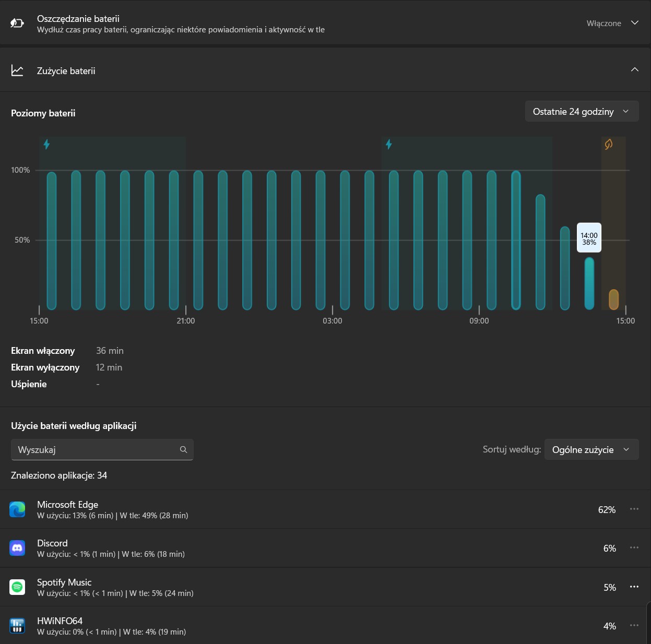Click the HWiNFO64 app icon
651x644 pixels.
[17, 626]
